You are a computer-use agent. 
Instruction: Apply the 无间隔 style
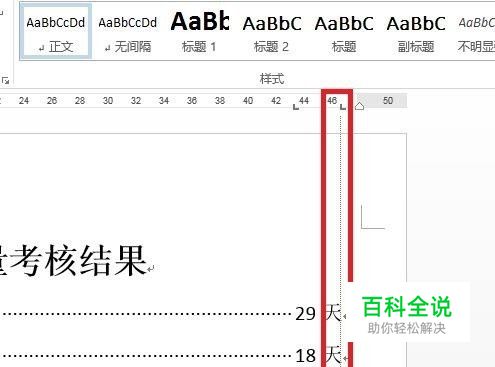(127, 32)
